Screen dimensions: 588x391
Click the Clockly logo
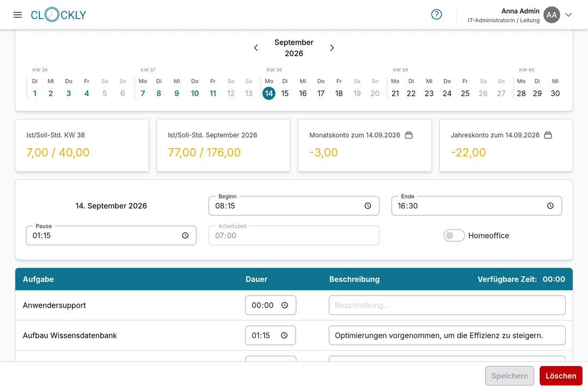(x=58, y=15)
